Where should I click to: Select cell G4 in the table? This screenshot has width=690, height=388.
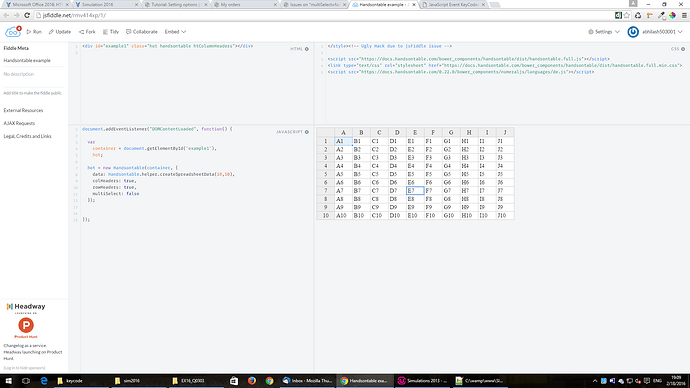tap(451, 166)
